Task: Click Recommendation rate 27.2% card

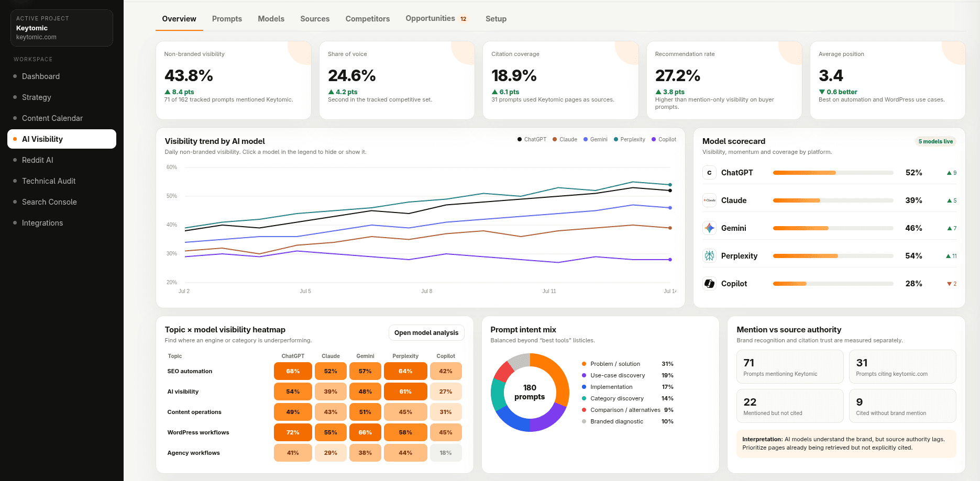Action: tap(724, 80)
